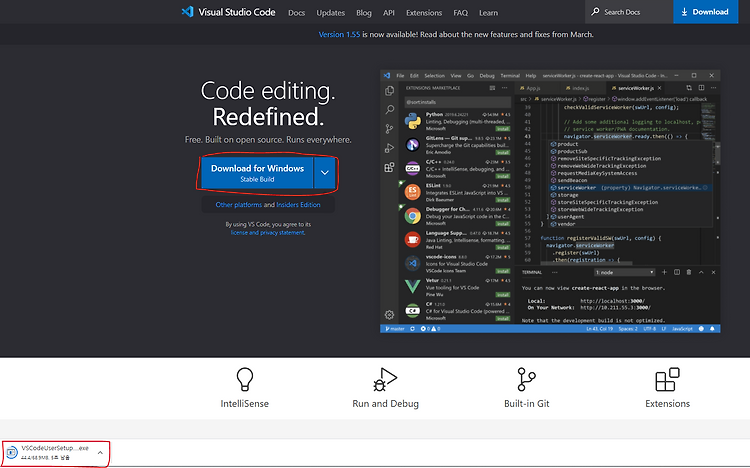The width and height of the screenshot is (750, 468).
Task: Open the API navigation link
Action: 388,13
